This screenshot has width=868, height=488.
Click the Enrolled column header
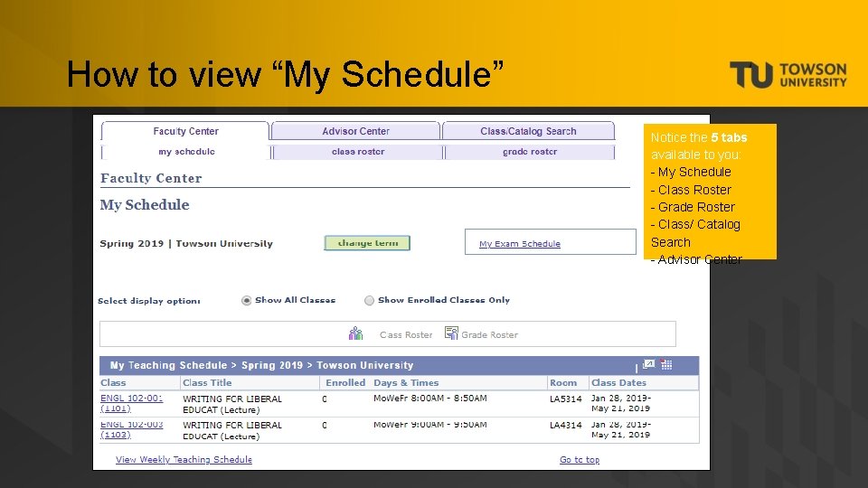click(x=345, y=383)
